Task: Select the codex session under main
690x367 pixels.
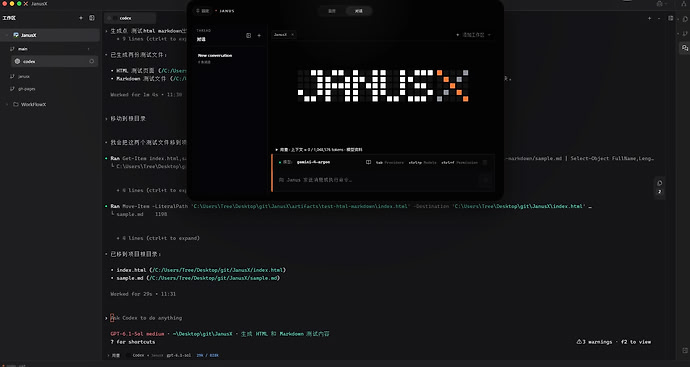Action: coord(54,62)
